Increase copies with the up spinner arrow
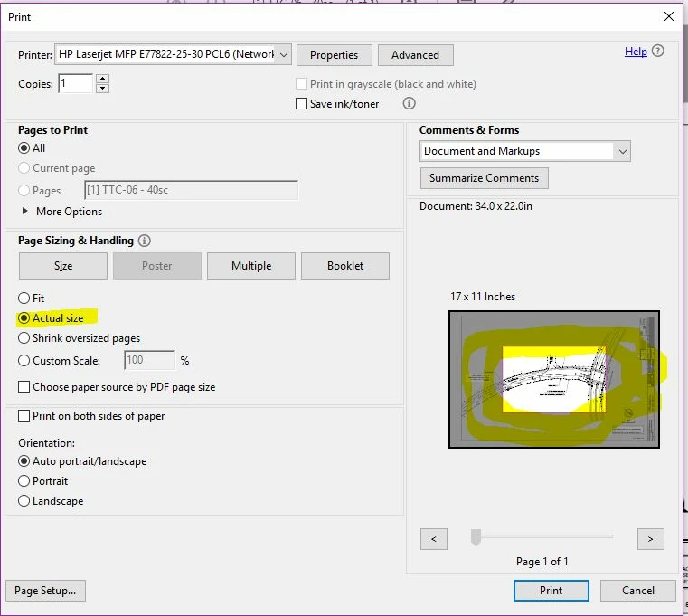 [102, 79]
